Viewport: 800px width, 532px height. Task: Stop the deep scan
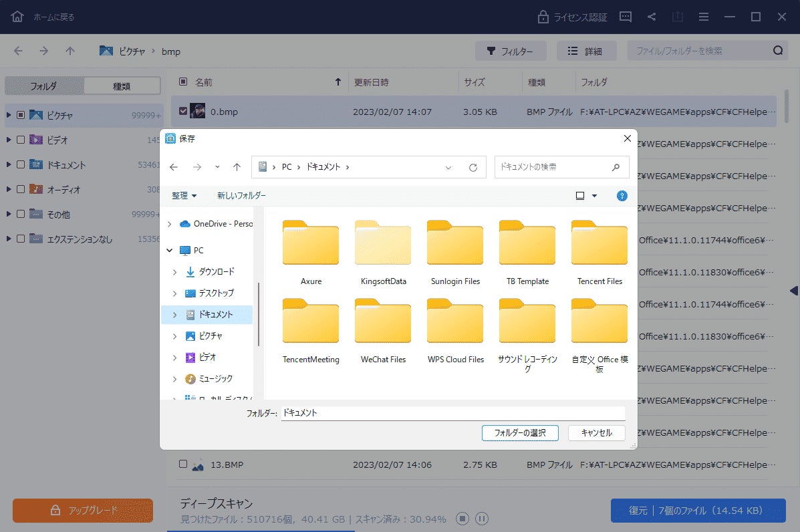(462, 519)
